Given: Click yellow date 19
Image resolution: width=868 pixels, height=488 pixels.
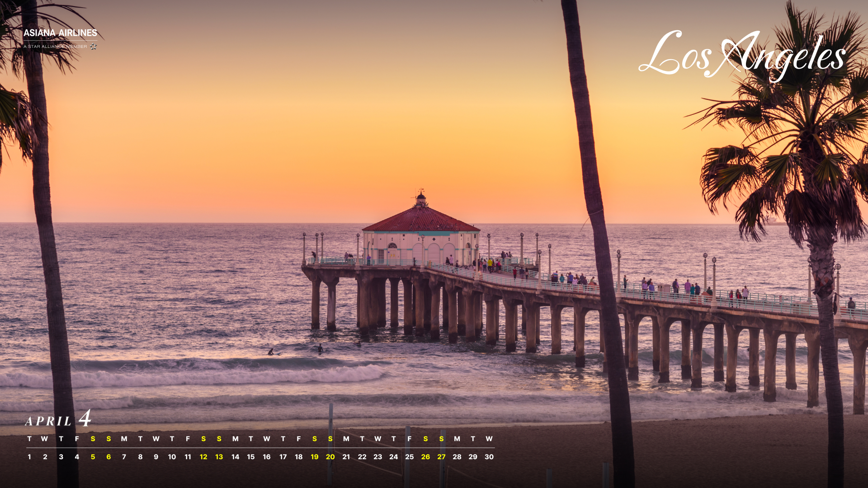Looking at the screenshot, I should pos(315,457).
